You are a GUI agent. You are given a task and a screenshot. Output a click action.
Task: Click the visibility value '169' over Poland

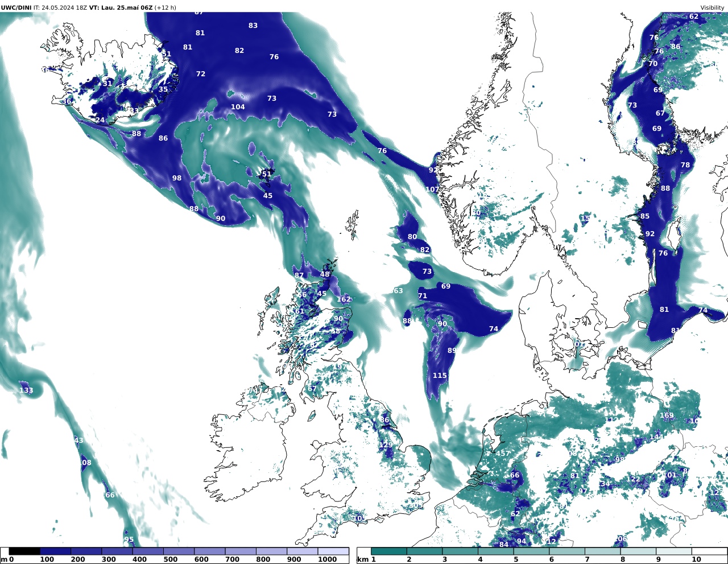(667, 415)
